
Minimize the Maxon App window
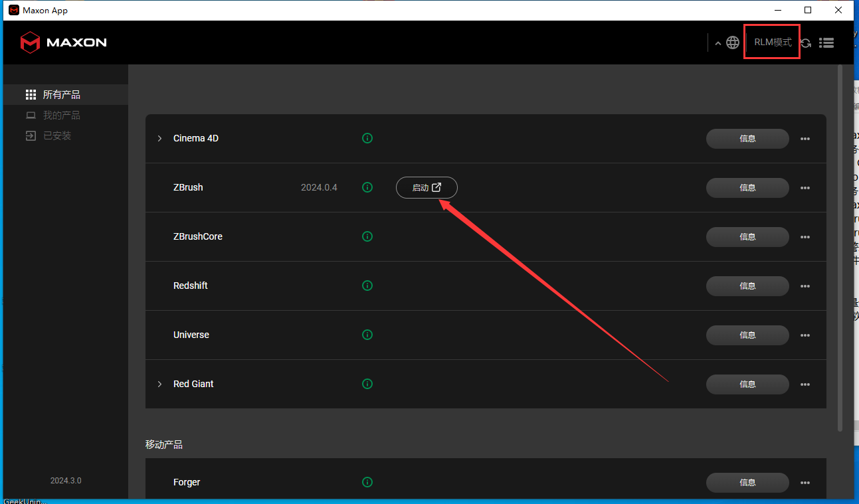tap(777, 10)
